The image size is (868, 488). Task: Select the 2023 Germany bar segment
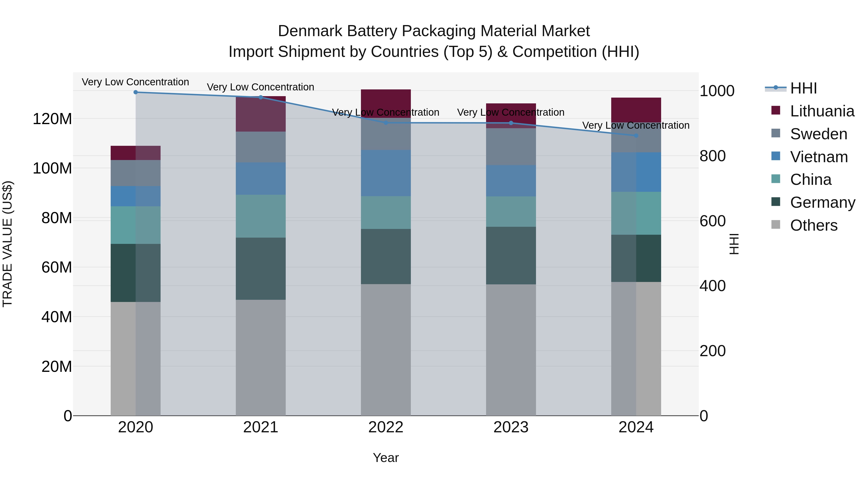click(x=511, y=255)
